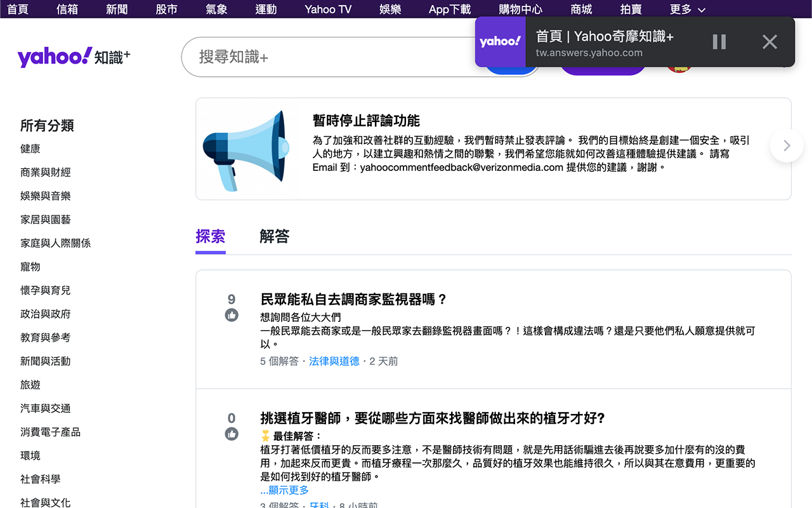Select 汽車與交通 category
Screen dimensions: 812x508
[x=46, y=408]
